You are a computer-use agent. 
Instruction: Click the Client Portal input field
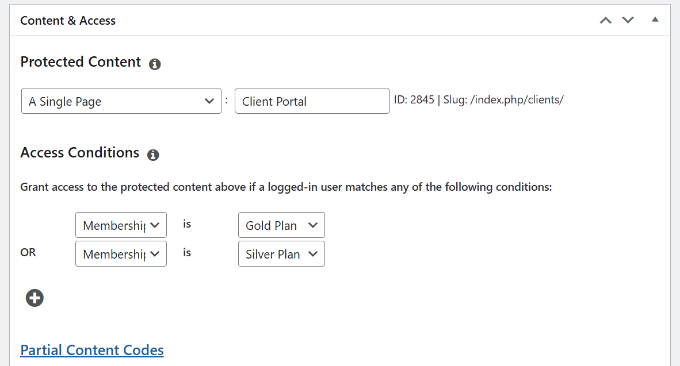pos(312,101)
